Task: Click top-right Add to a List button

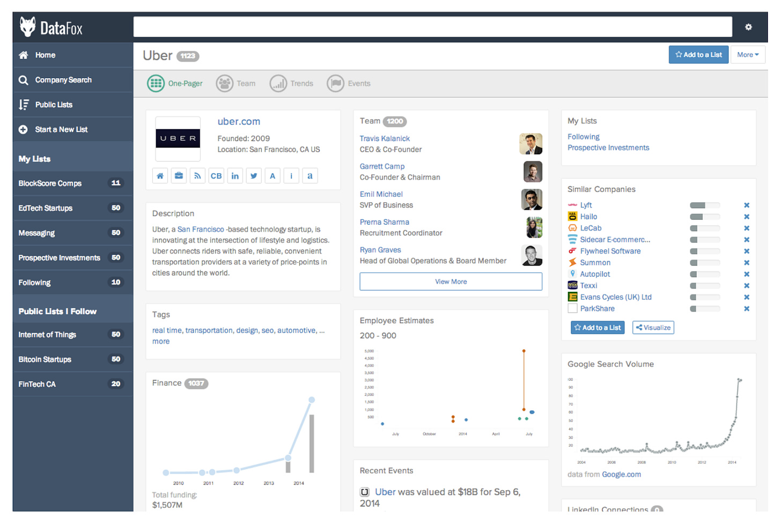Action: (x=698, y=55)
